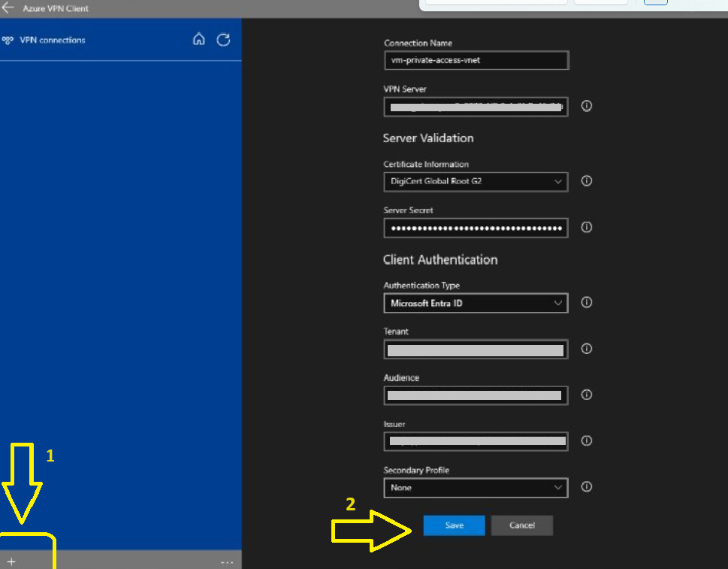Click the Server Validation heading
Image resolution: width=728 pixels, height=569 pixels.
(x=428, y=138)
